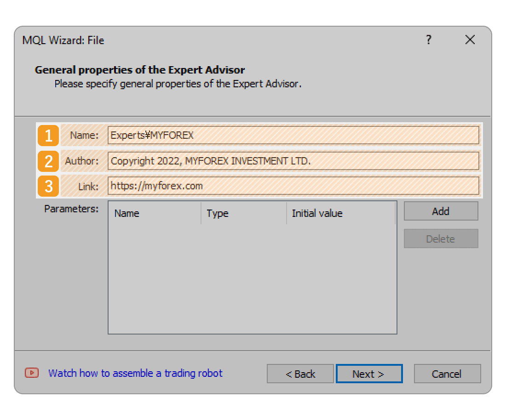506x420 pixels.
Task: Click the YouTube video icon
Action: [x=31, y=373]
